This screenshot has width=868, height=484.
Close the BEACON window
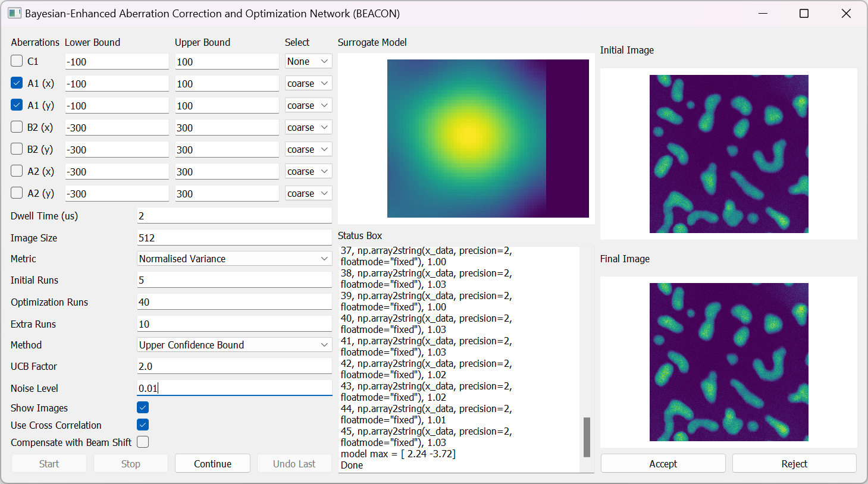pyautogui.click(x=845, y=13)
